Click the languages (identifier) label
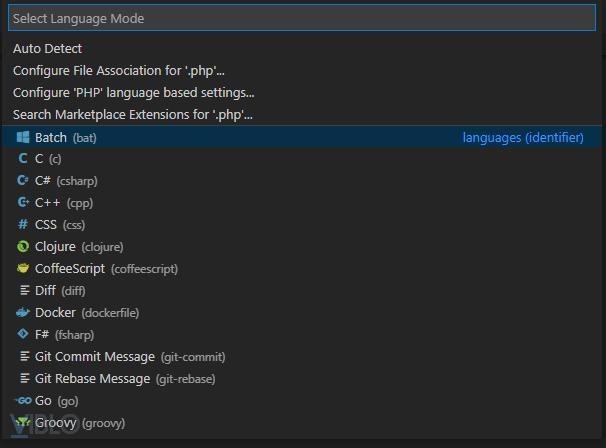The height and width of the screenshot is (448, 606). click(523, 137)
